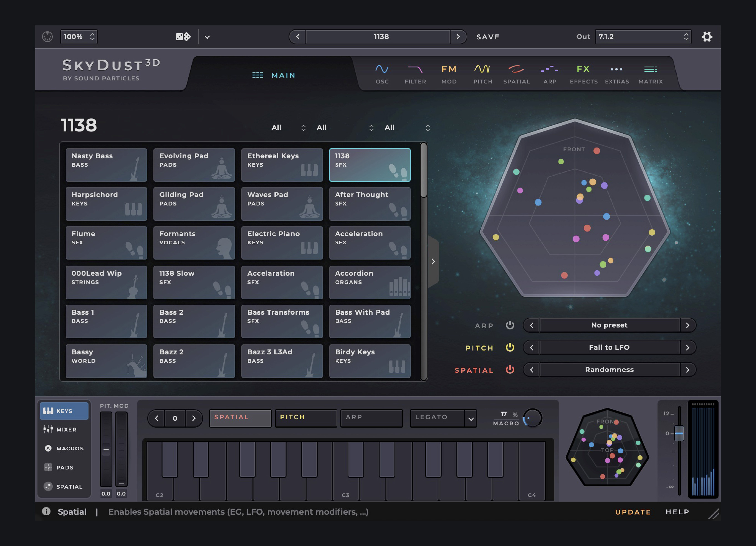Click the mod wheel slider
The image size is (756, 546).
point(121,449)
